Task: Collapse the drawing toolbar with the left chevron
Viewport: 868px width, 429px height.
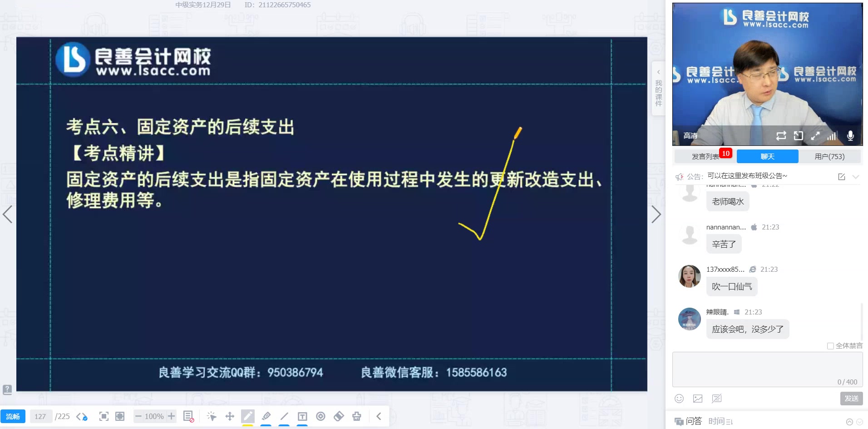Action: point(379,416)
